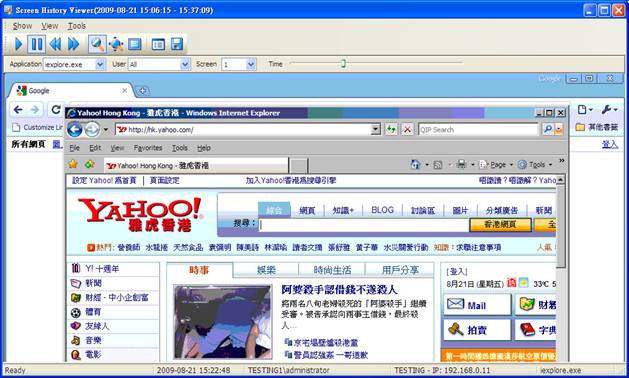Click the full screen view icon
The image size is (629, 378).
[134, 44]
